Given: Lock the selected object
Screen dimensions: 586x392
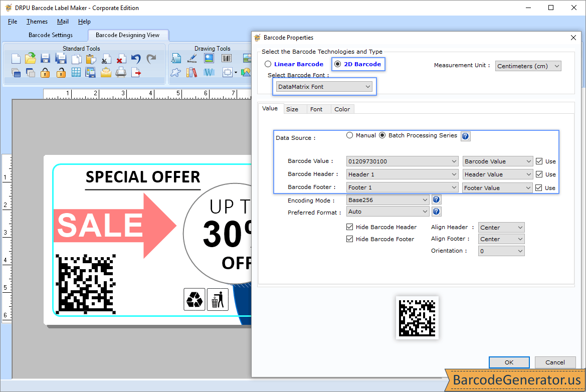Looking at the screenshot, I should tap(45, 73).
